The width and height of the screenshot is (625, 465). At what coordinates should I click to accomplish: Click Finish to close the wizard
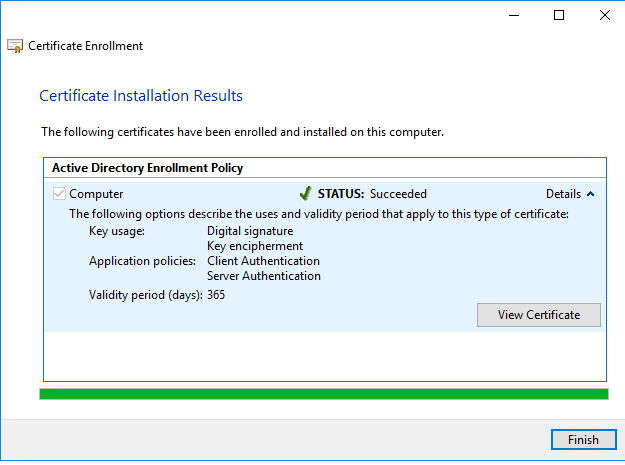(584, 439)
